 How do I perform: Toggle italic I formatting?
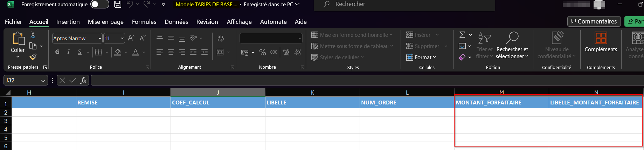69,52
